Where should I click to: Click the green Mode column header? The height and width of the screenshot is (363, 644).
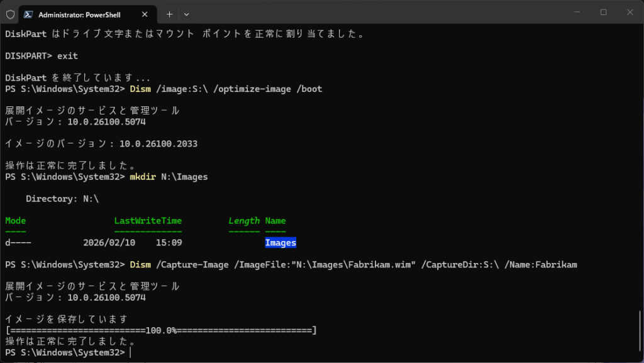click(x=16, y=221)
